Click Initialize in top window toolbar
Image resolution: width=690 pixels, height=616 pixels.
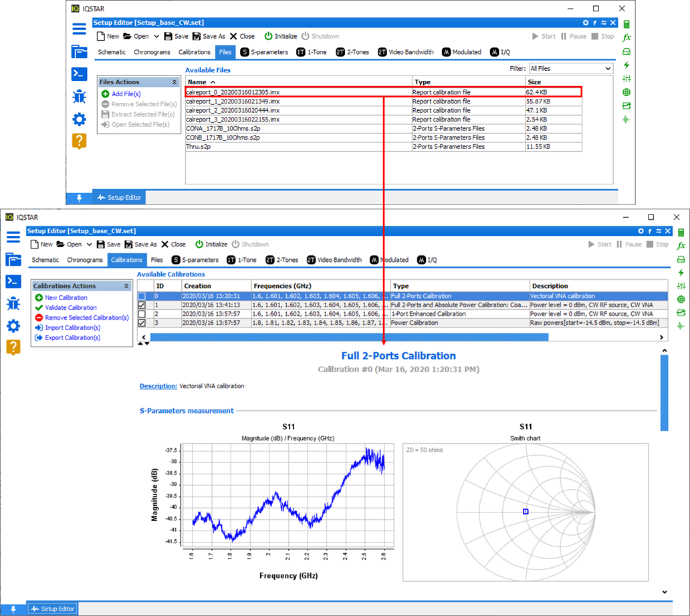tap(281, 36)
